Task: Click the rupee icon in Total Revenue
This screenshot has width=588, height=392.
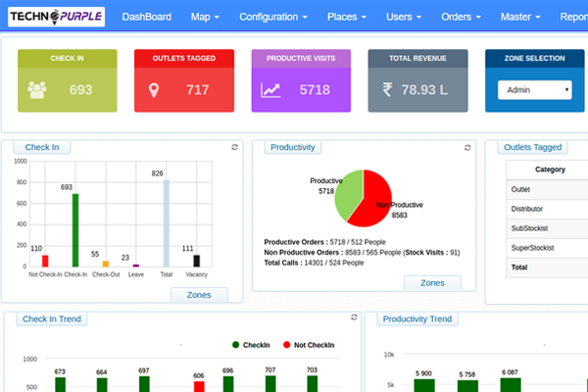Action: pyautogui.click(x=387, y=89)
